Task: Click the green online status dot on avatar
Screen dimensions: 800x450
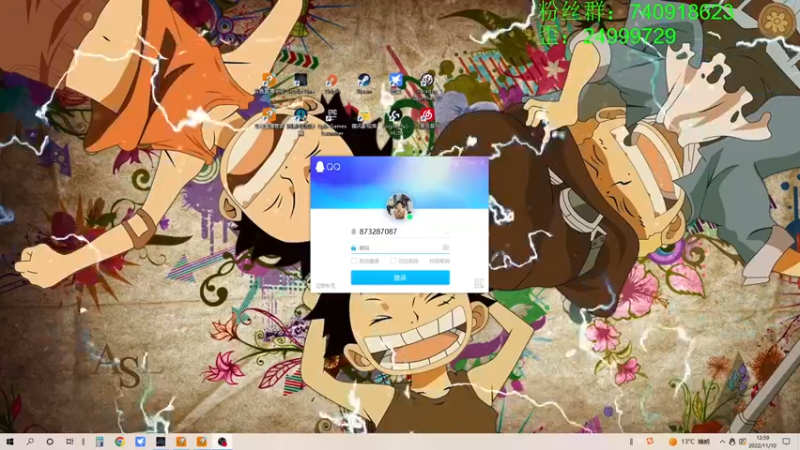Action: 409,216
